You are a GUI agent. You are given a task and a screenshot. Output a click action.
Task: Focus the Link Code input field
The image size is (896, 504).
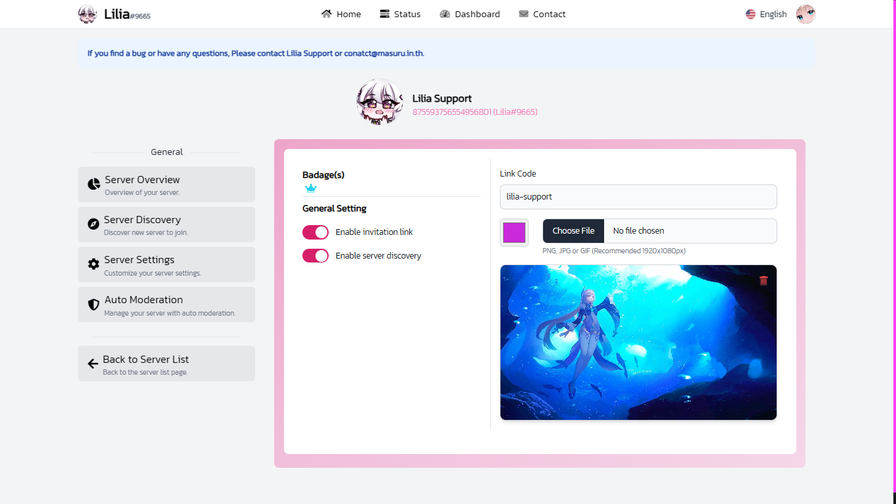(638, 197)
